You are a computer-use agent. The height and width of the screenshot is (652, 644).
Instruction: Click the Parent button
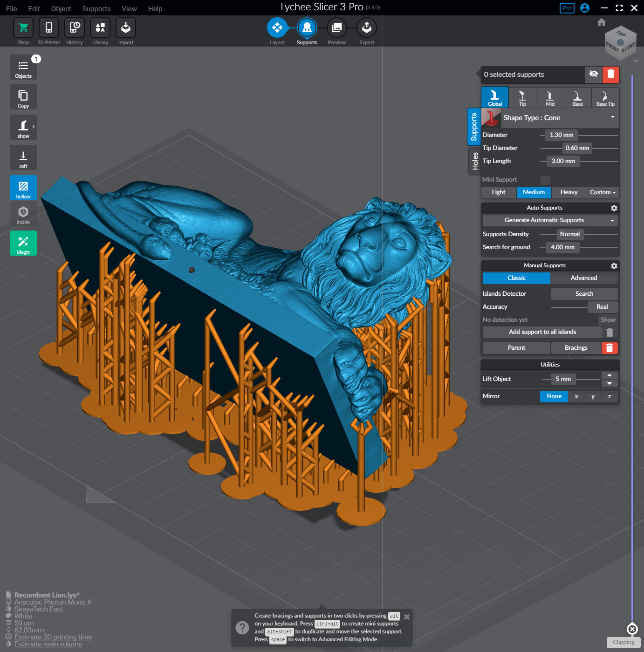(516, 348)
